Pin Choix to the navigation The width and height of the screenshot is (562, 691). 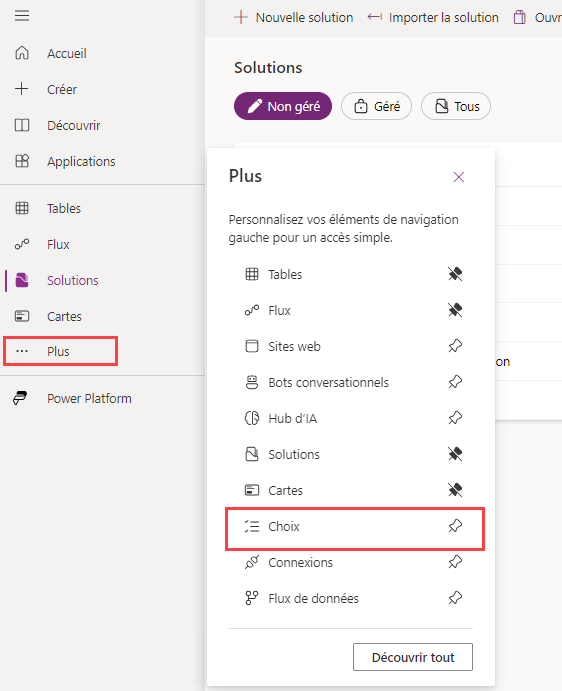click(455, 526)
